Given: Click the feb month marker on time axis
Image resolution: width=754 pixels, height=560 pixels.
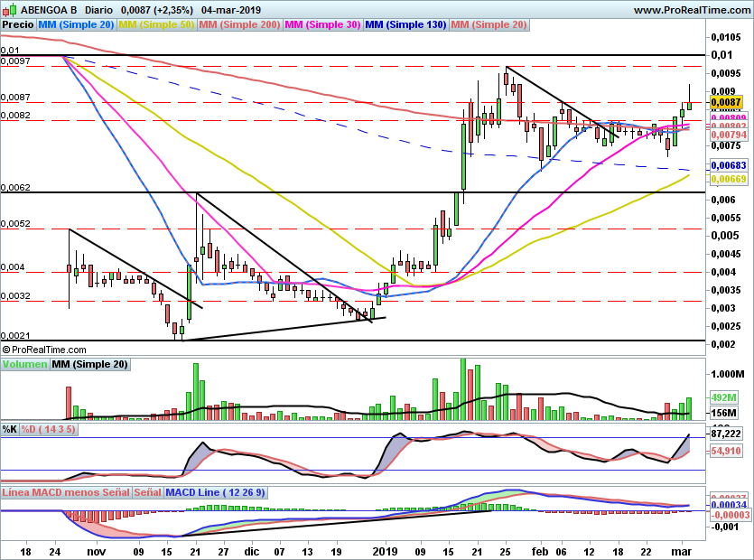Looking at the screenshot, I should (540, 551).
